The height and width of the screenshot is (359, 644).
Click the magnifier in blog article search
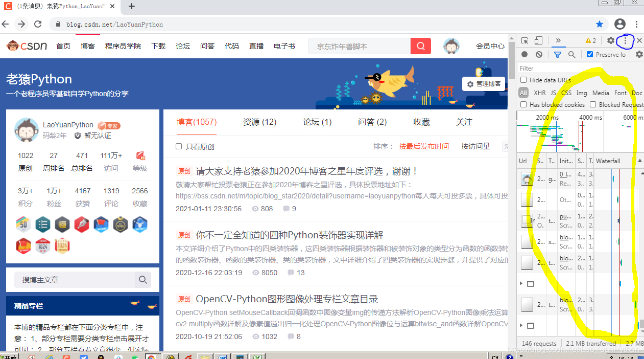click(x=143, y=280)
